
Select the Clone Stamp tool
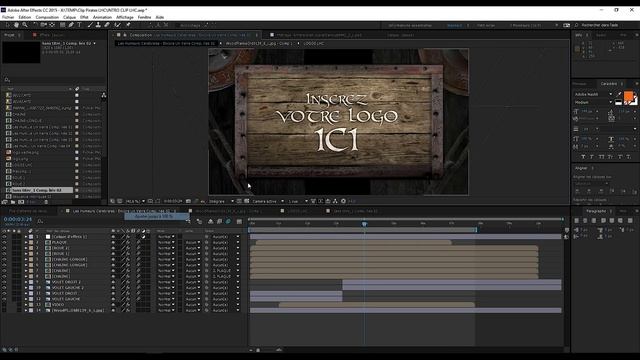(98, 25)
